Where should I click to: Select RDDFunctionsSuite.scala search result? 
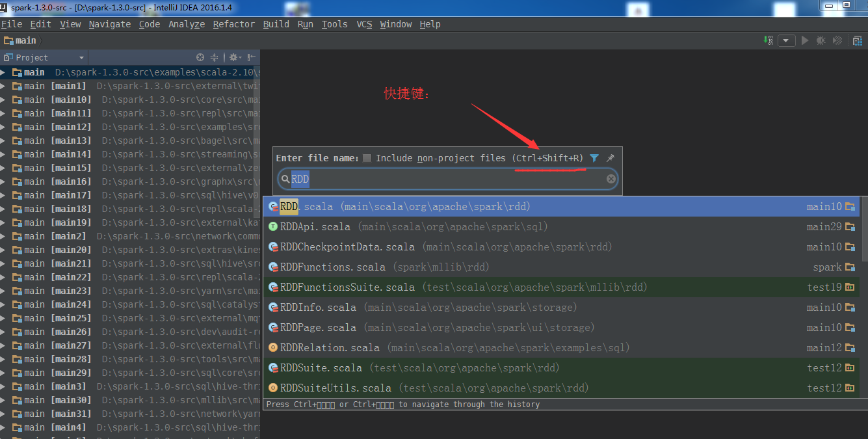click(562, 287)
